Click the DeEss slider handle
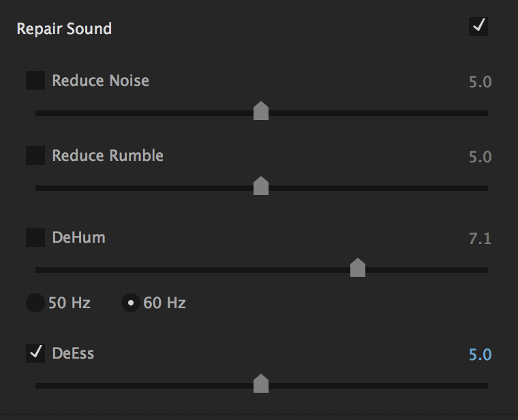 (261, 383)
